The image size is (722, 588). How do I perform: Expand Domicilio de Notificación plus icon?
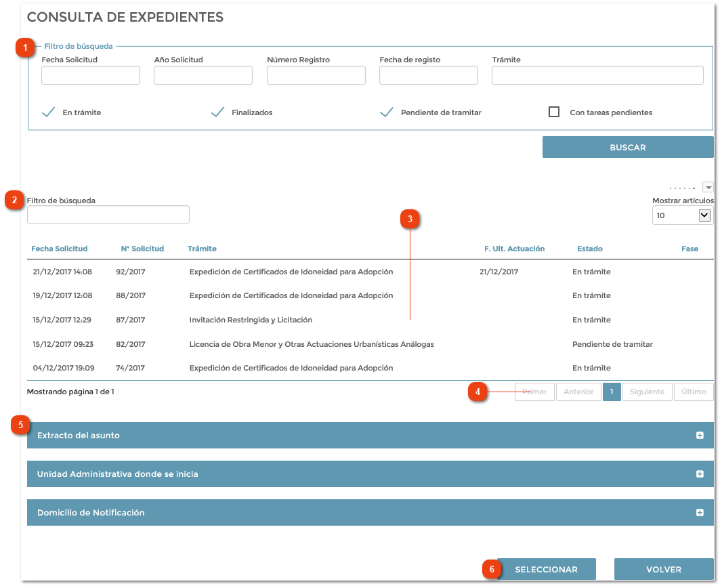click(700, 513)
